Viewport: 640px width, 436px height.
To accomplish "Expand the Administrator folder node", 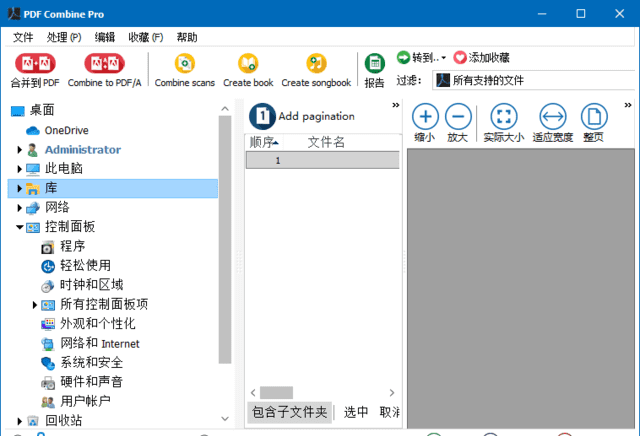I will [19, 150].
